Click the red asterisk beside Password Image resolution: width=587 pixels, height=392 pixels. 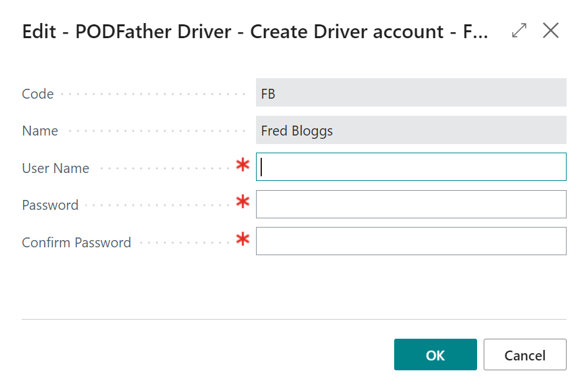(x=243, y=202)
